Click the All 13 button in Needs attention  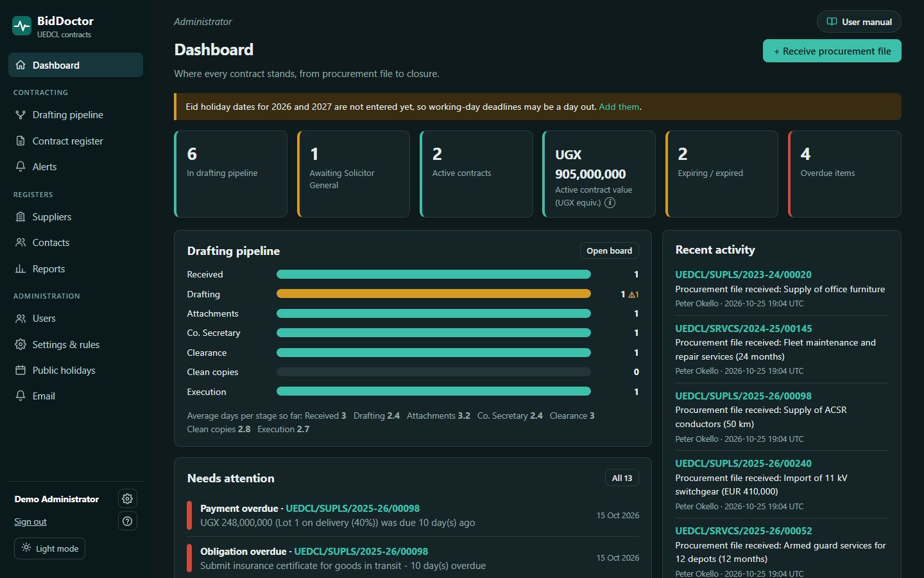point(622,478)
